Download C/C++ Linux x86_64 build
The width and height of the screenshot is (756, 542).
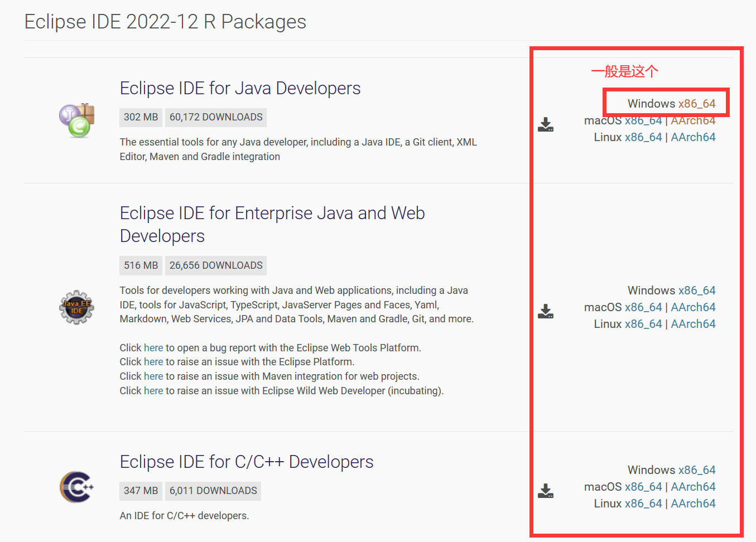pos(643,504)
